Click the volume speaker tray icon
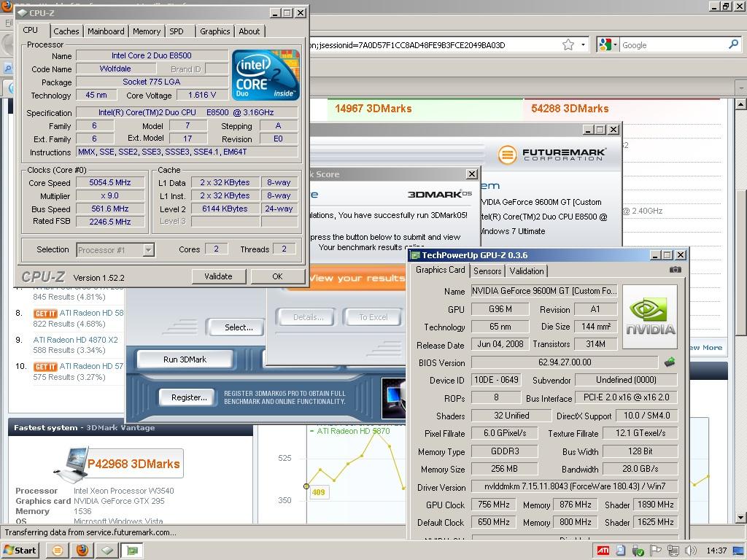 690,551
